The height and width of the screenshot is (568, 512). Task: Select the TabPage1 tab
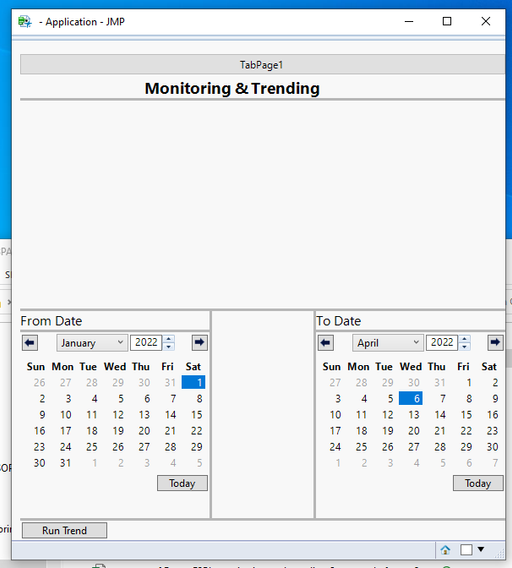coord(262,65)
